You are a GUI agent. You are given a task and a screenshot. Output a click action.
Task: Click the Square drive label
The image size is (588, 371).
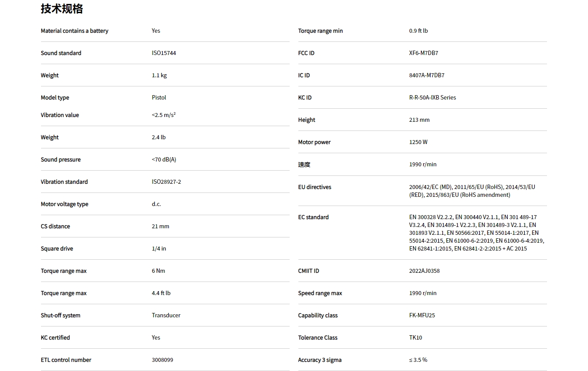[57, 249]
